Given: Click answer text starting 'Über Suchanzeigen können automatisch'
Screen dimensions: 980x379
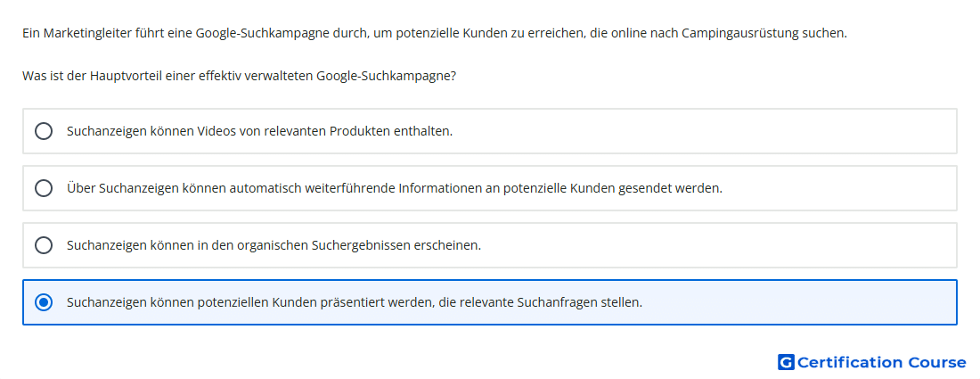Looking at the screenshot, I should click(395, 188).
